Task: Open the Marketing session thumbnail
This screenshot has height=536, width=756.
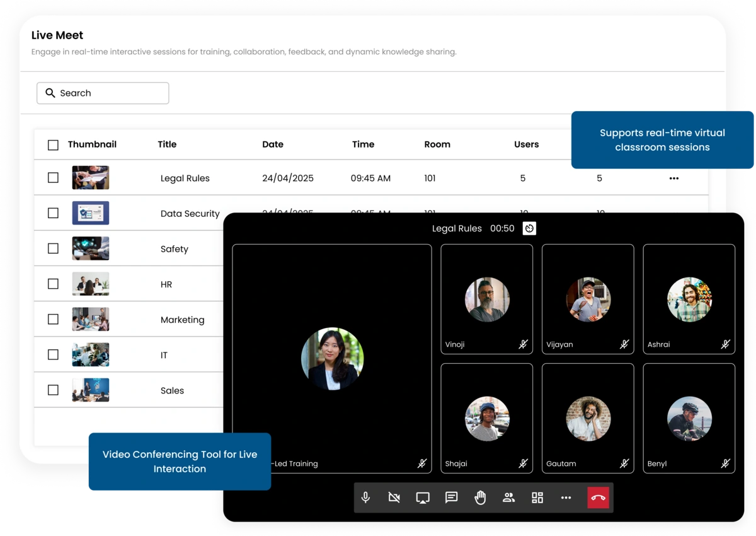Action: [90, 319]
